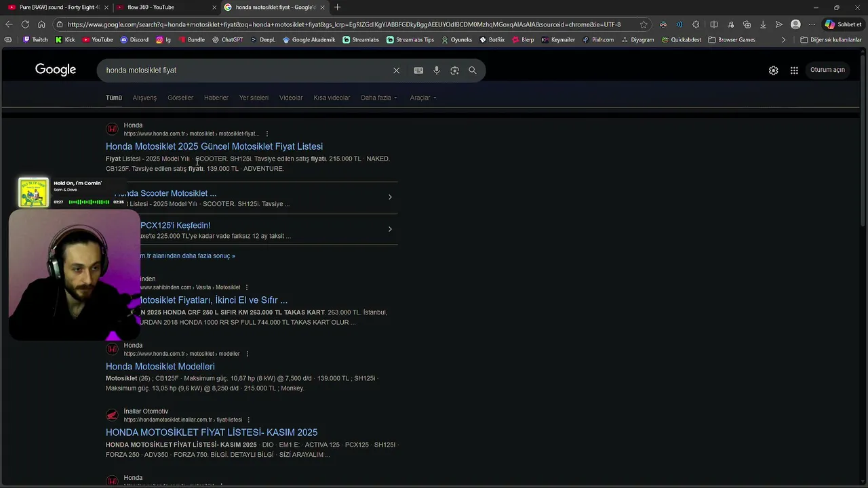868x488 pixels.
Task: Switch to the Kısa videolar tab
Action: point(332,98)
